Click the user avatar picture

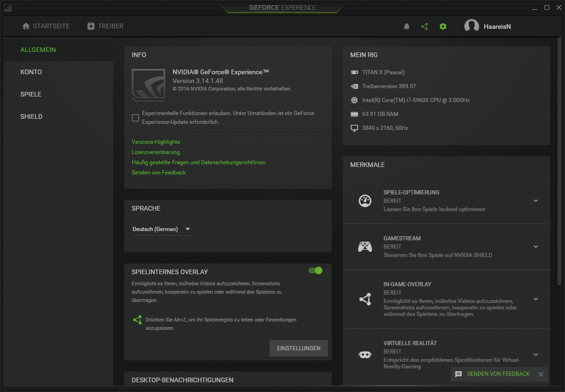click(472, 26)
